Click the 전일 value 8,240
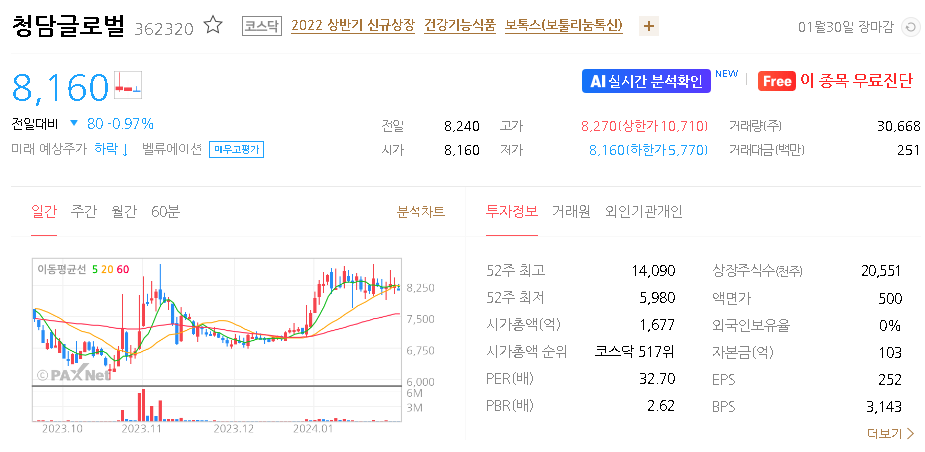925x452 pixels. 462,126
